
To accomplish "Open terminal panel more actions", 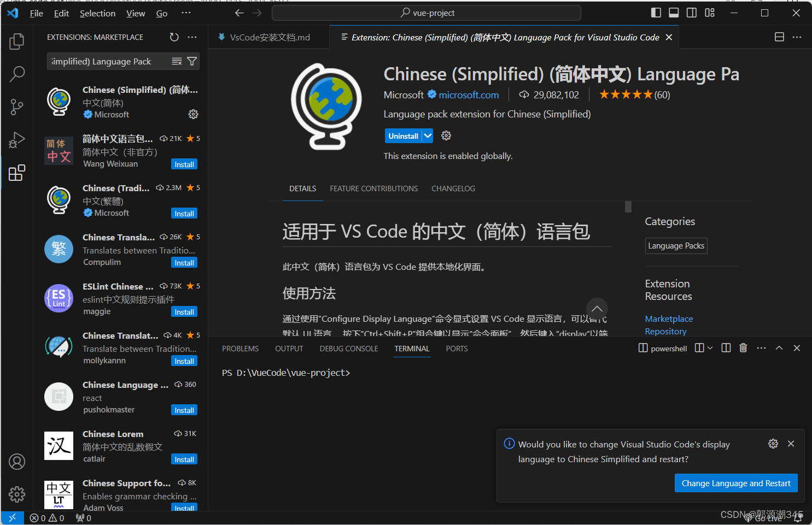I will point(761,348).
